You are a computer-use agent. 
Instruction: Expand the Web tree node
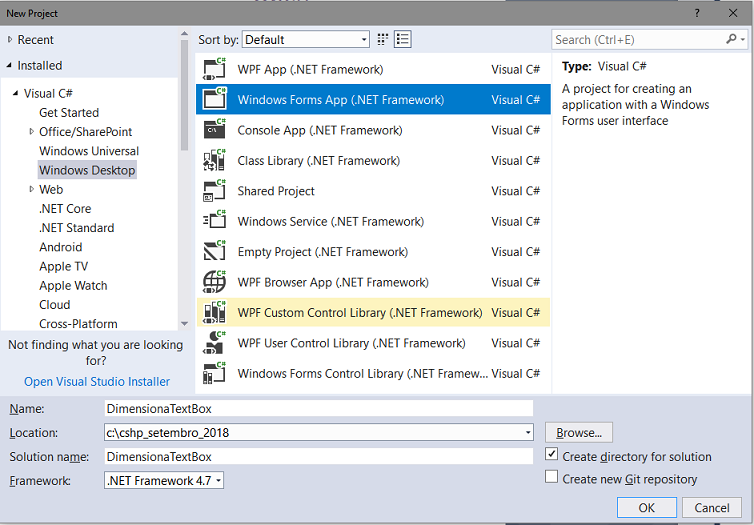tap(32, 189)
